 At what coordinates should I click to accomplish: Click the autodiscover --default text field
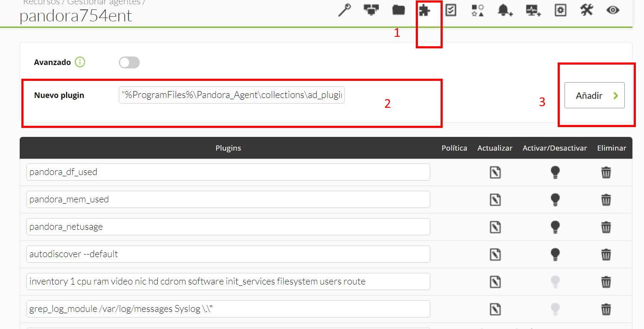click(228, 254)
